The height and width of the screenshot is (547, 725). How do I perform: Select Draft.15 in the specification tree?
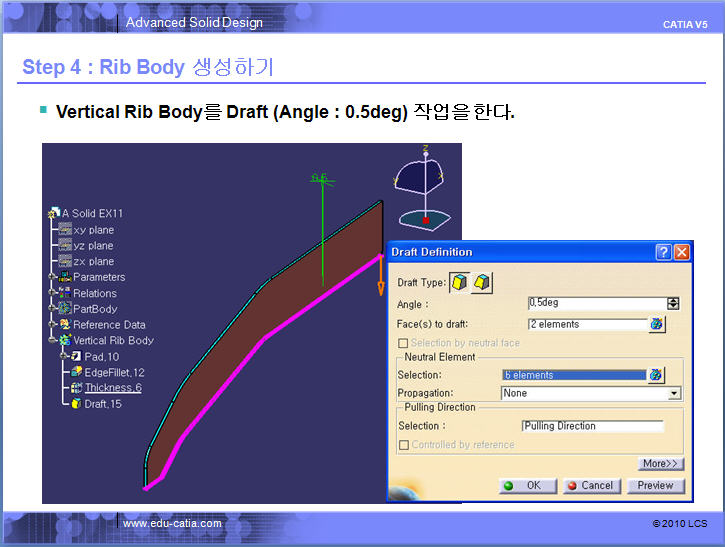[x=101, y=403]
